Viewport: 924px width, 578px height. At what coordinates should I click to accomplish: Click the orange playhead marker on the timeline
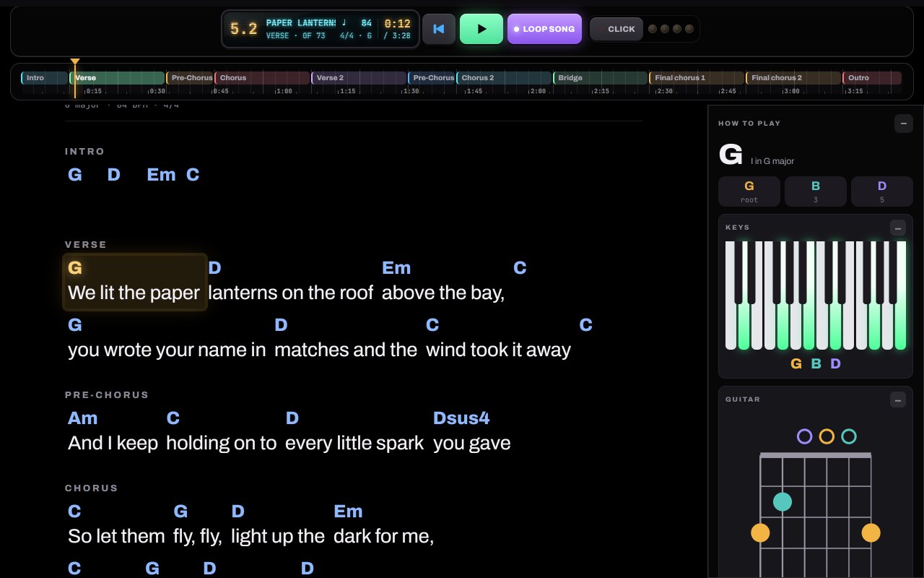pos(75,63)
